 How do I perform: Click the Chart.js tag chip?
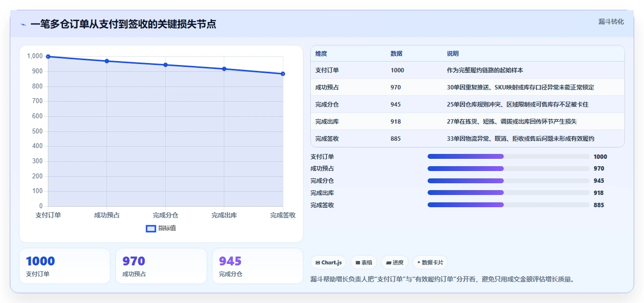click(x=328, y=262)
